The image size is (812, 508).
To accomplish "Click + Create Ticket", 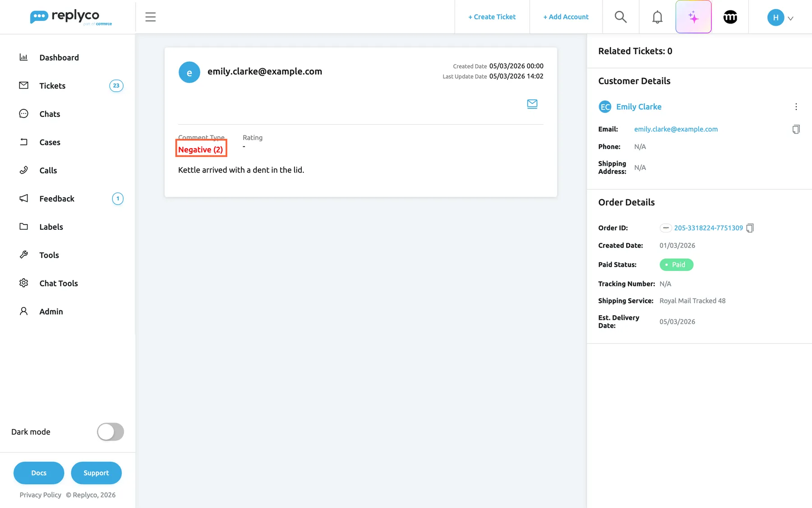I will point(492,17).
